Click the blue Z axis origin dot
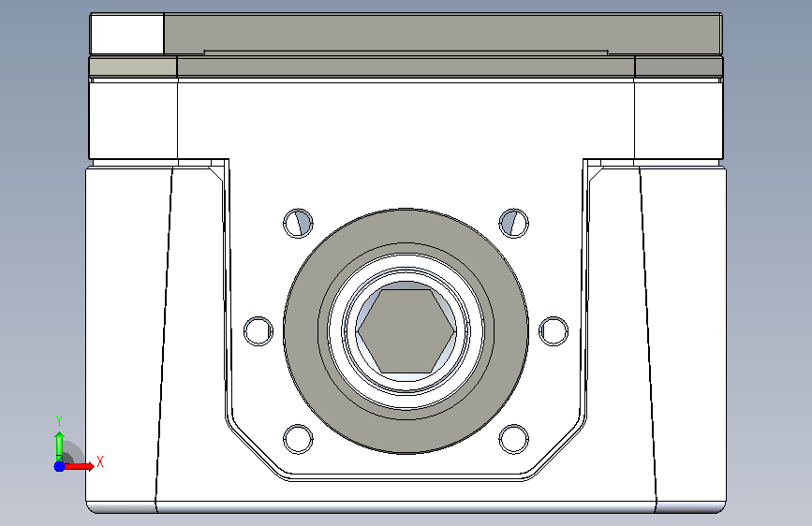Viewport: 812px width, 526px height. [x=59, y=466]
